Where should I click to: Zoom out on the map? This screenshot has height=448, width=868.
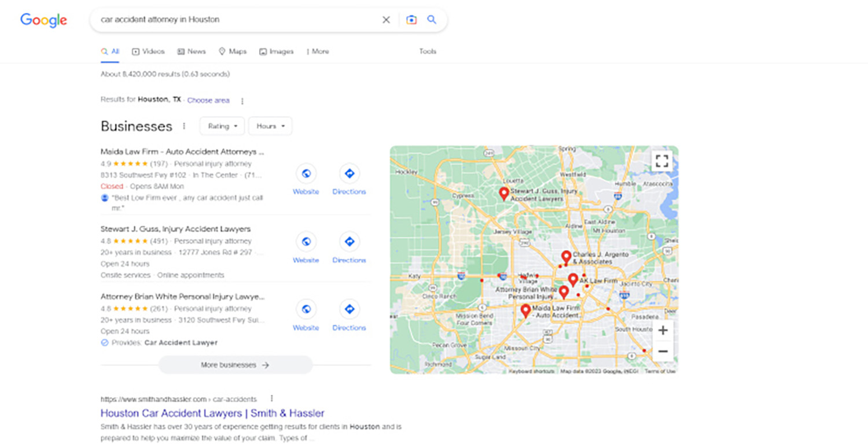point(663,351)
